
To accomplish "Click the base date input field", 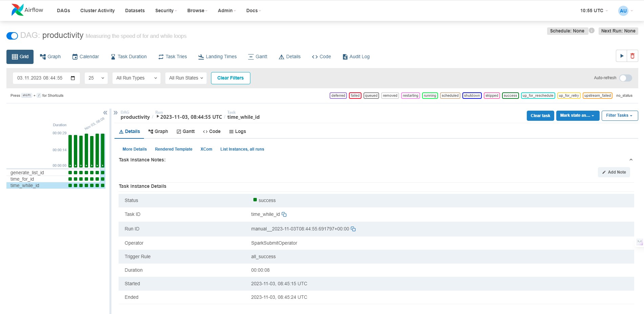I will (46, 78).
